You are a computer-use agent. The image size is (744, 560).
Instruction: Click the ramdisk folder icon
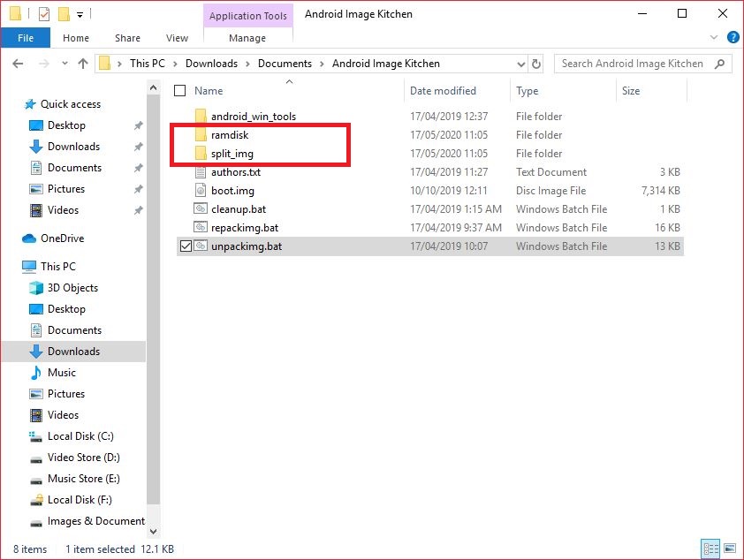[x=201, y=134]
